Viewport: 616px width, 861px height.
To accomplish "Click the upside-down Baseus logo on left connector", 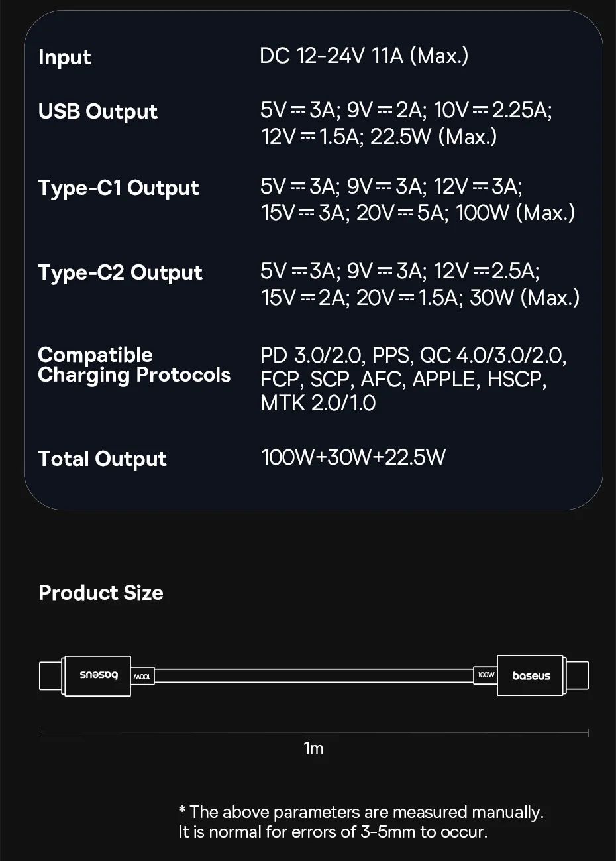I will (98, 676).
